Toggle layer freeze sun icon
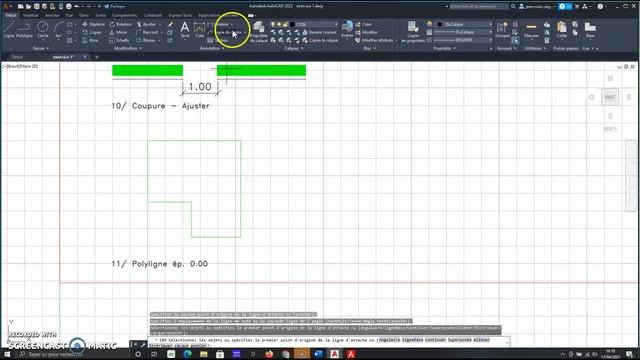The height and width of the screenshot is (360, 640). 279,24
